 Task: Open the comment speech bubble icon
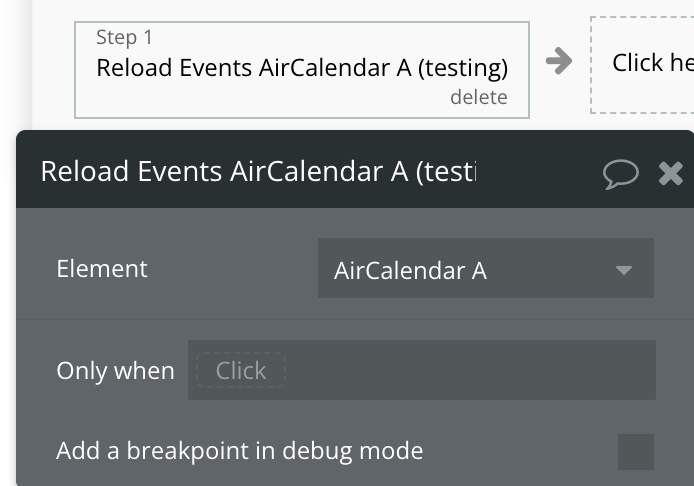point(621,173)
